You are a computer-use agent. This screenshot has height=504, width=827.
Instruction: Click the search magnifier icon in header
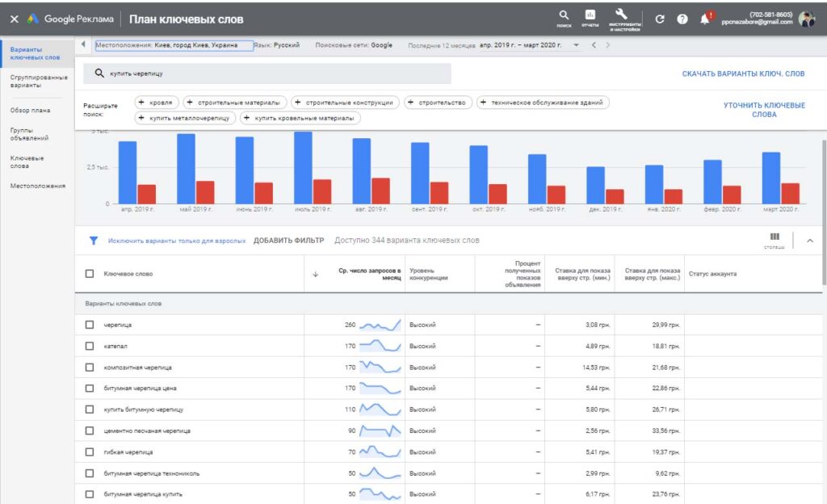point(564,15)
